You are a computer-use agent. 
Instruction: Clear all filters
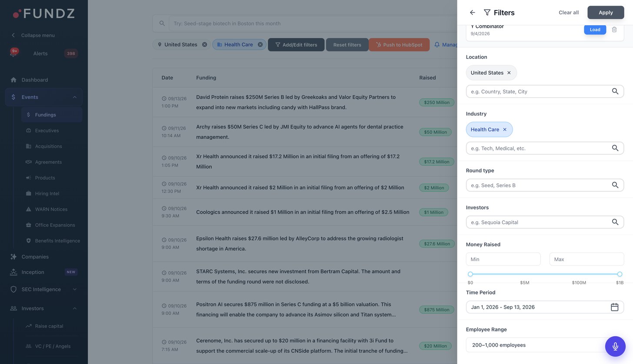[569, 13]
